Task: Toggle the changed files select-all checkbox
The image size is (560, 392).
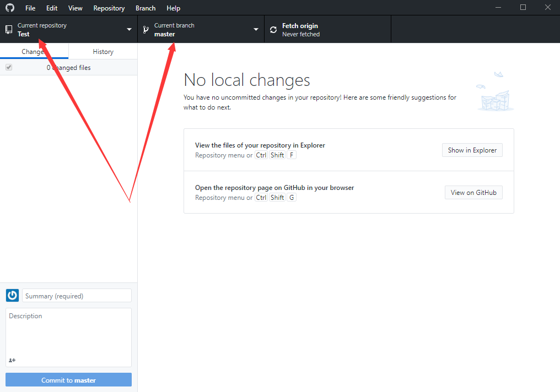Action: (x=9, y=67)
